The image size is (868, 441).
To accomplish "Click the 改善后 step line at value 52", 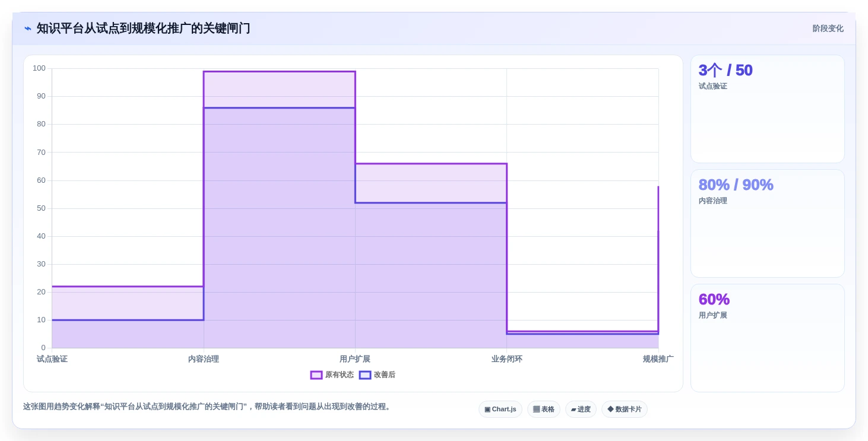I will pyautogui.click(x=431, y=203).
